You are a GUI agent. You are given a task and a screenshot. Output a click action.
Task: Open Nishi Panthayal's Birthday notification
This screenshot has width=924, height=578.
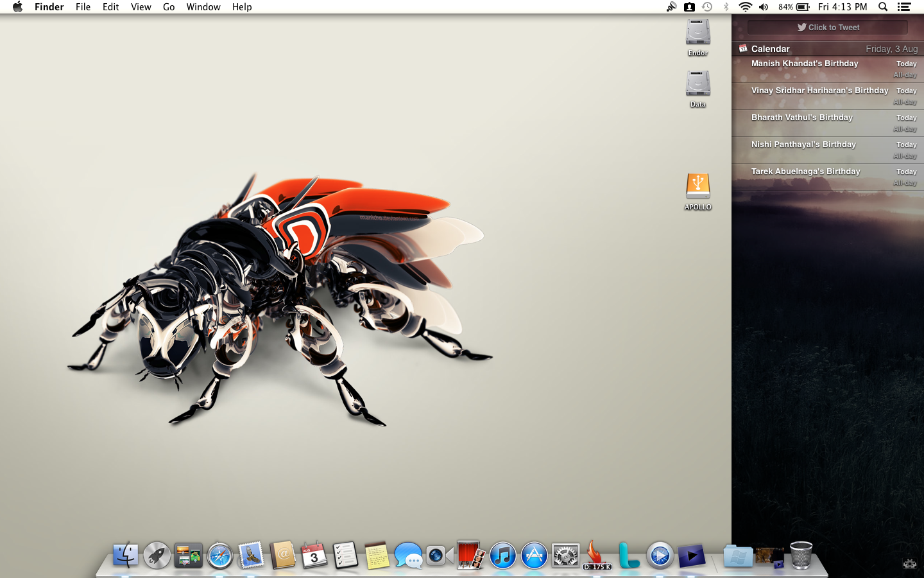(x=828, y=150)
